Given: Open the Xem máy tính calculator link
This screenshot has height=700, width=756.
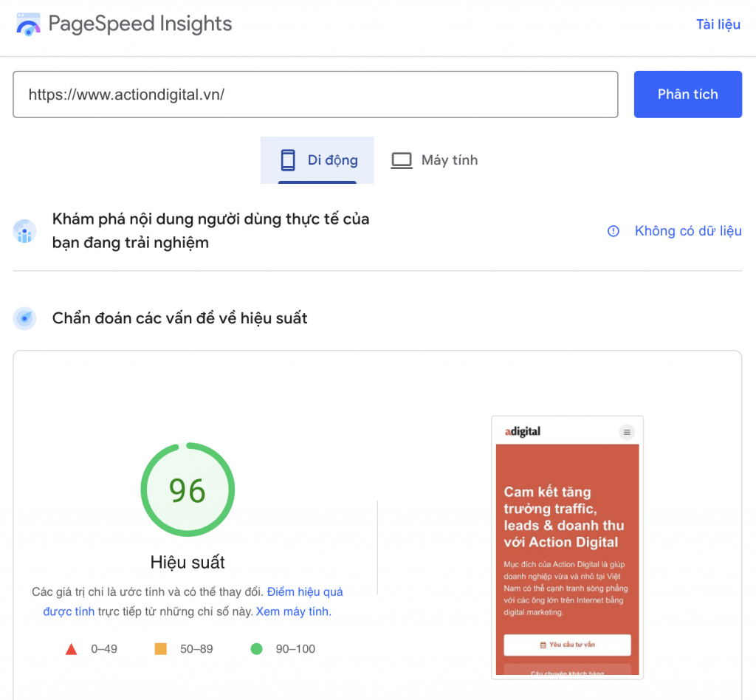Looking at the screenshot, I should 294,611.
